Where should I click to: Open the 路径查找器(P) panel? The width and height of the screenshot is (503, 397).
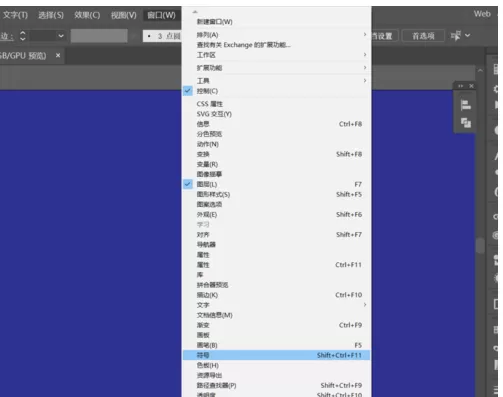tap(277, 385)
